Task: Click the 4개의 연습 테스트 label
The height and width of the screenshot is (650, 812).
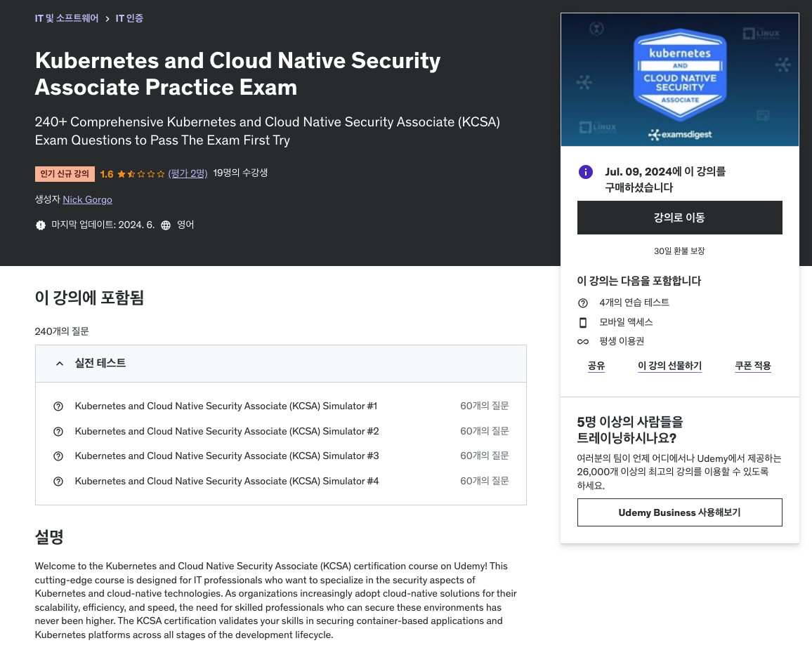Action: (634, 303)
